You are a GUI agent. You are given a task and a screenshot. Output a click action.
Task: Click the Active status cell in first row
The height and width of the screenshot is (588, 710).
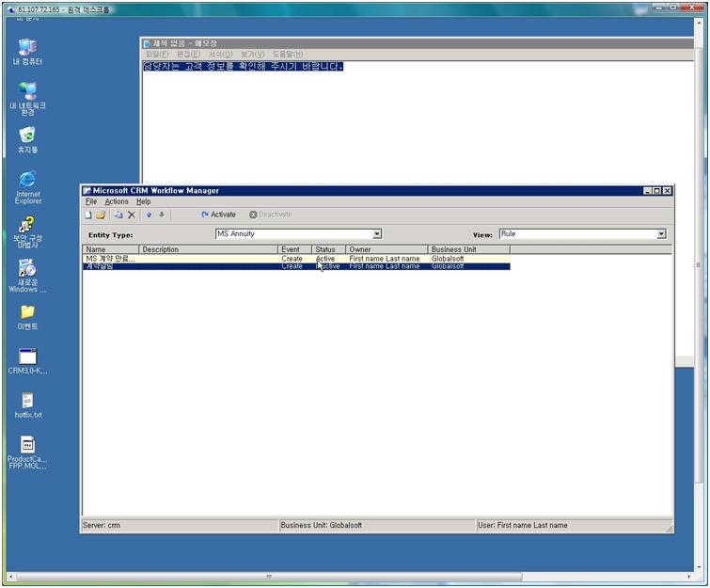[325, 259]
